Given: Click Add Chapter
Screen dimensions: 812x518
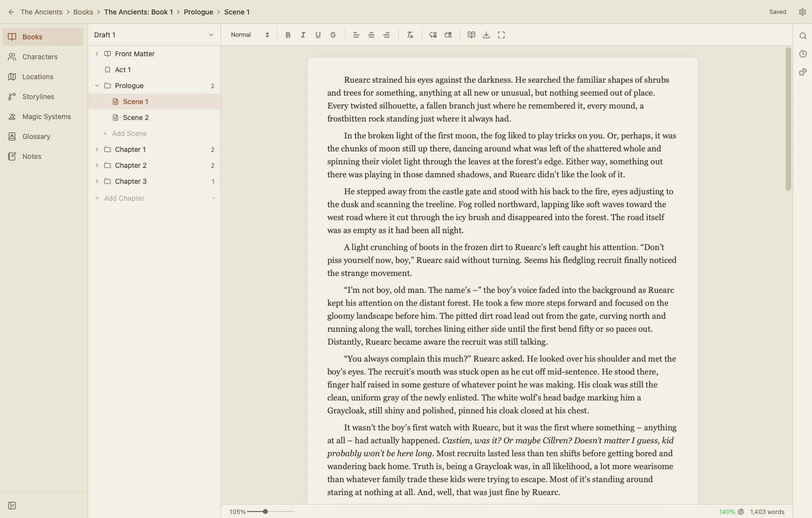Looking at the screenshot, I should [119, 198].
